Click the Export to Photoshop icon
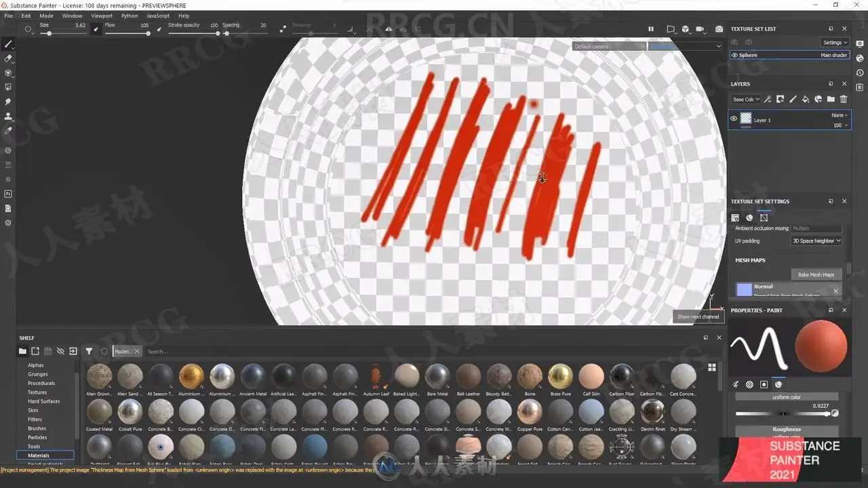 [8, 194]
